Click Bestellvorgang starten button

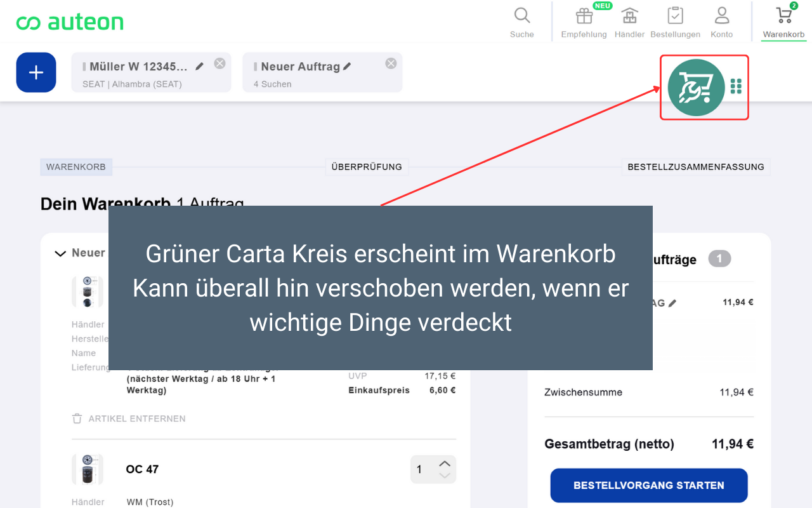(648, 485)
